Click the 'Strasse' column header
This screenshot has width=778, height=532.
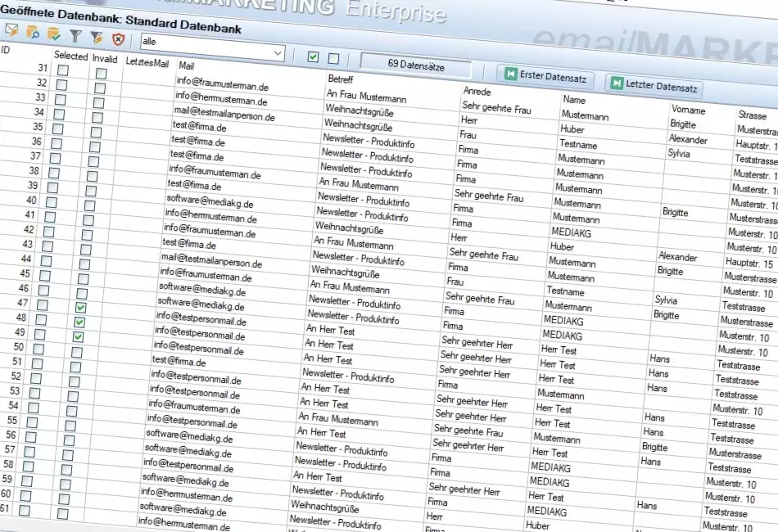(752, 115)
